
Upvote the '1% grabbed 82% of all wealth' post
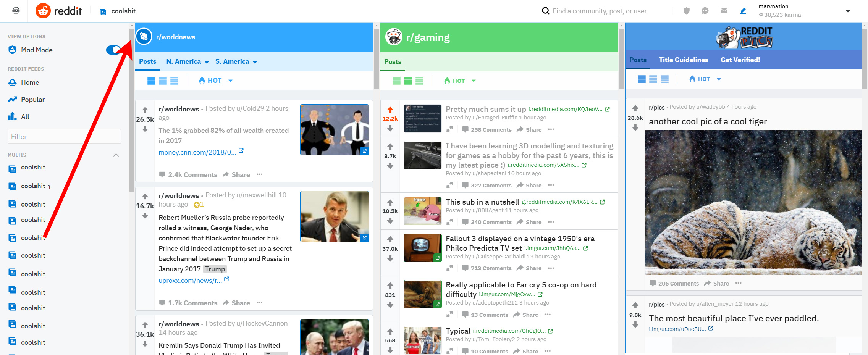tap(145, 110)
